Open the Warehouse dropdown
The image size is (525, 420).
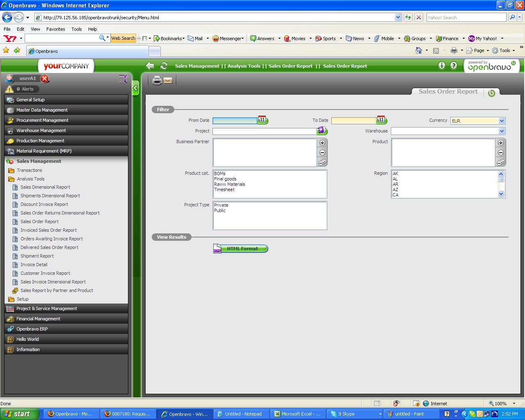[x=502, y=131]
